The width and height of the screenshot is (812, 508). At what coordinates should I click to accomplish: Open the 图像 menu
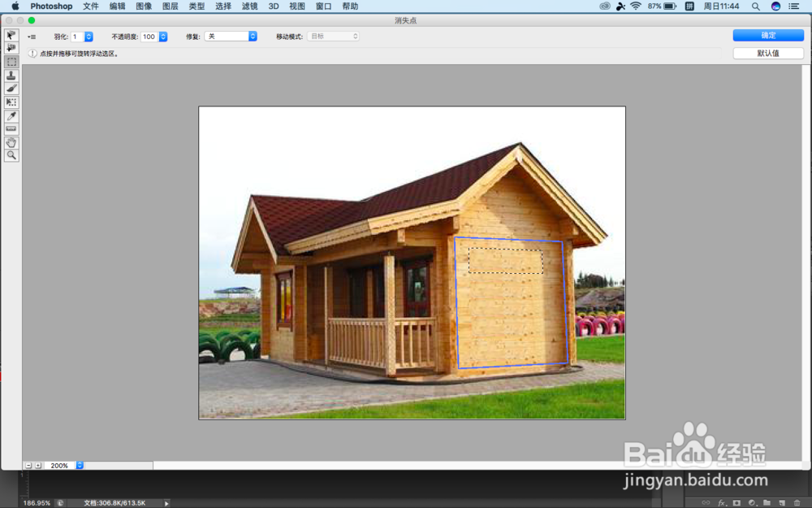[x=144, y=7]
